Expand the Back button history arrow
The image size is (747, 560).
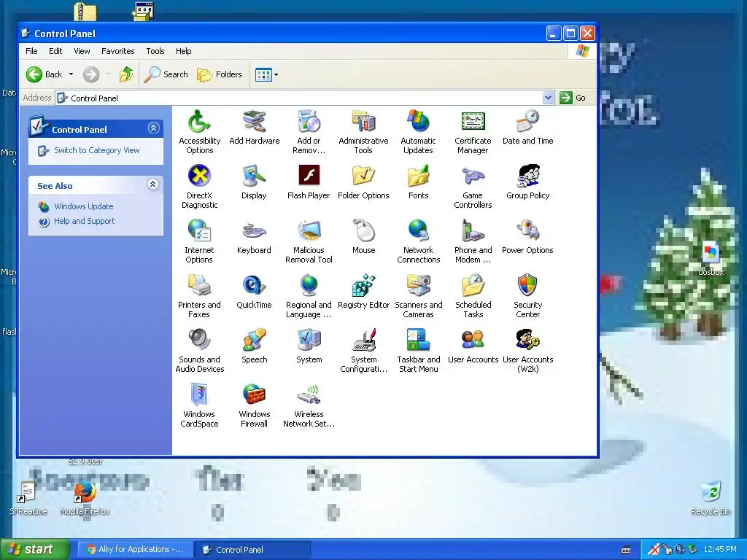click(x=71, y=74)
